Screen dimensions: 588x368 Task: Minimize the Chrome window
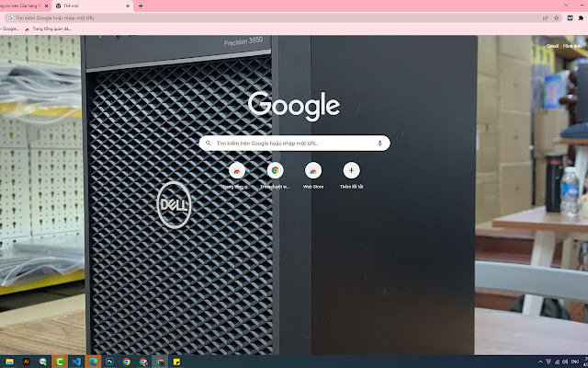[583, 6]
